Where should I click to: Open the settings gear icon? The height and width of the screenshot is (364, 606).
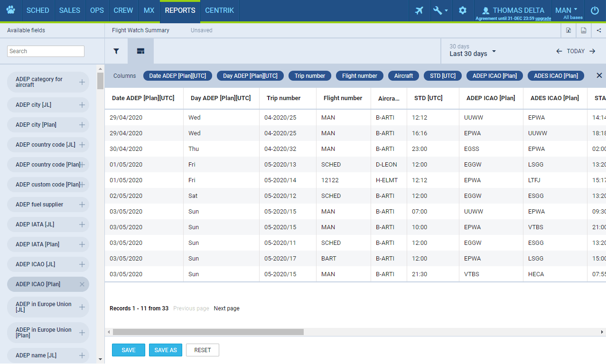(x=463, y=10)
